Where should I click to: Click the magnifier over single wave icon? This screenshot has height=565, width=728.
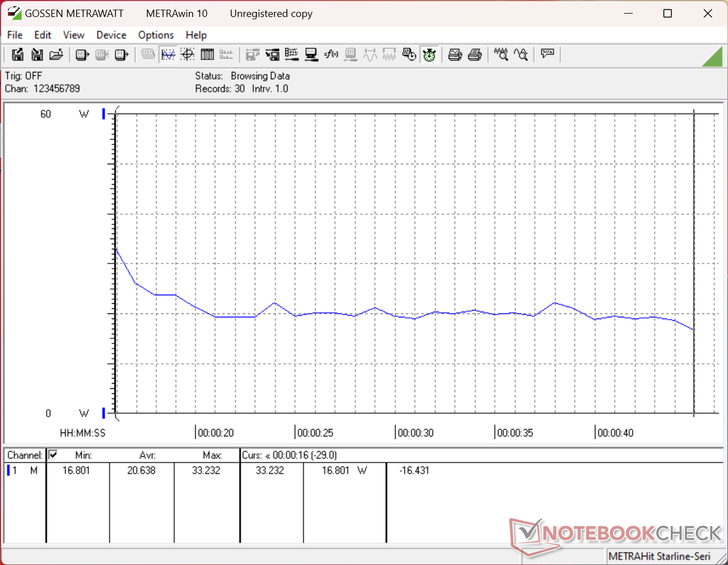click(x=520, y=54)
